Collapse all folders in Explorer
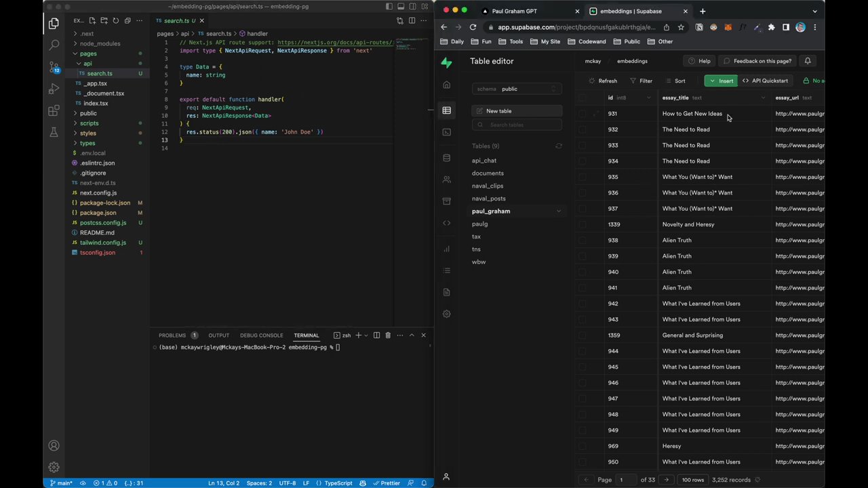This screenshot has width=868, height=488. [127, 20]
